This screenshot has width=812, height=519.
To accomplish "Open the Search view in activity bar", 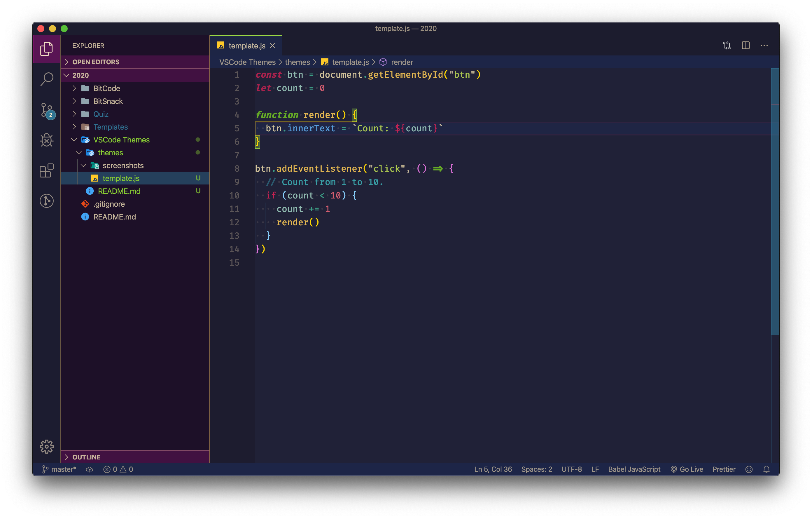I will pos(47,79).
